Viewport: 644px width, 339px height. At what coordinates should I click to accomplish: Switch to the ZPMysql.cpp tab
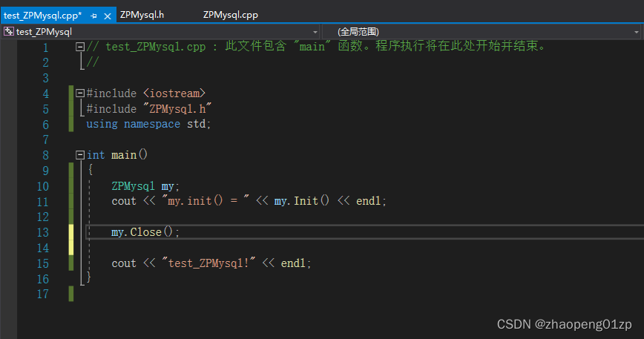231,15
